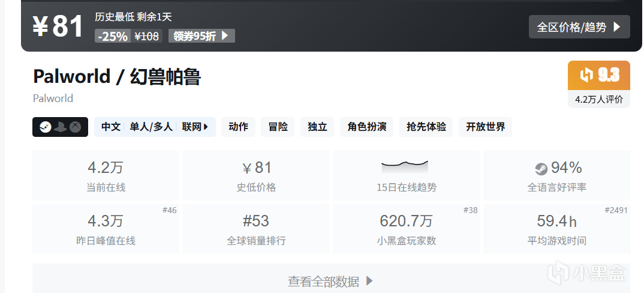
Task: Select the 动作 genre tag
Action: pyautogui.click(x=238, y=127)
